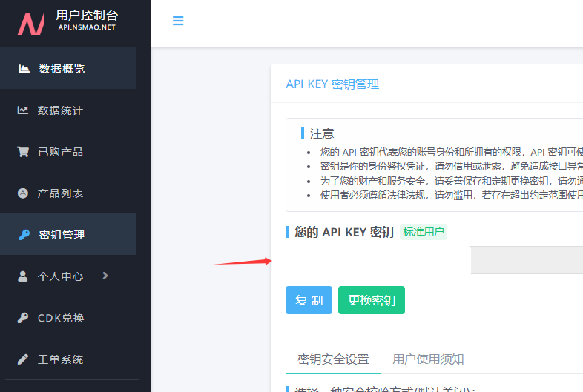Click the area chart icon beside 数据概览
Image resolution: width=583 pixels, height=392 pixels.
(24, 69)
